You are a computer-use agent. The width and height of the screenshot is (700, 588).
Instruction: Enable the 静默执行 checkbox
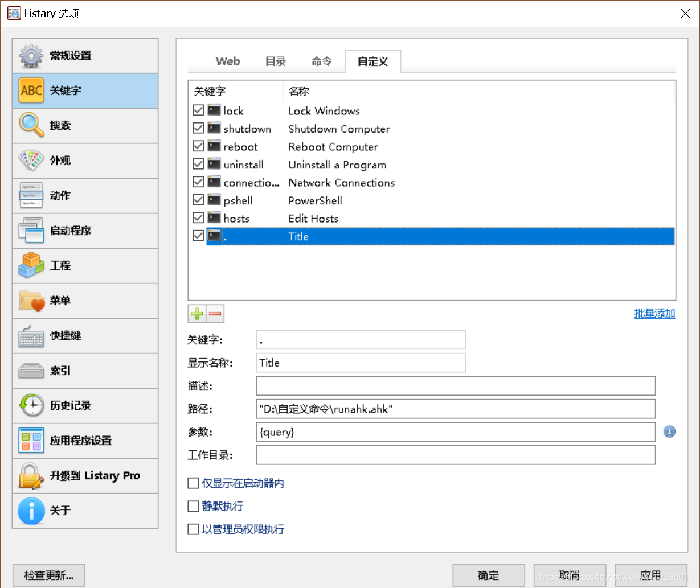pos(193,506)
